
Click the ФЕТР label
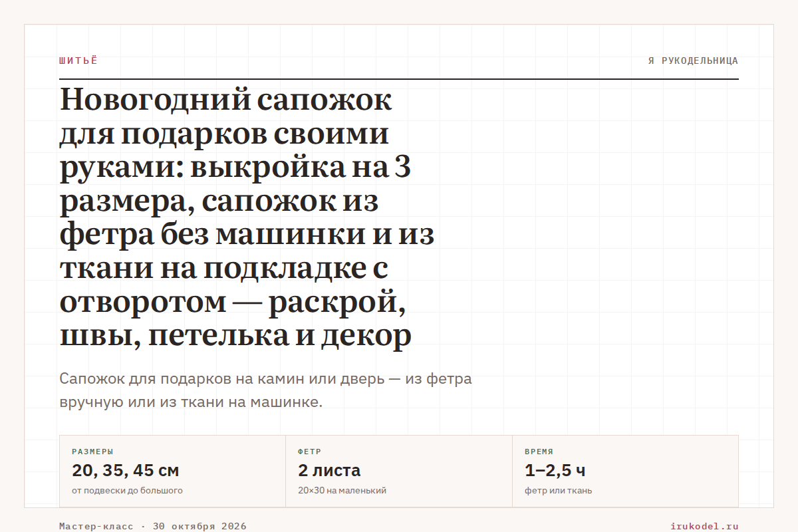pyautogui.click(x=310, y=452)
